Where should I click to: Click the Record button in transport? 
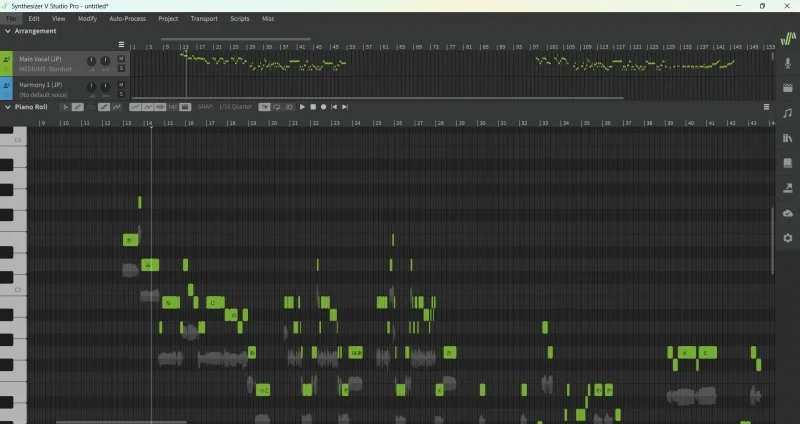point(323,107)
